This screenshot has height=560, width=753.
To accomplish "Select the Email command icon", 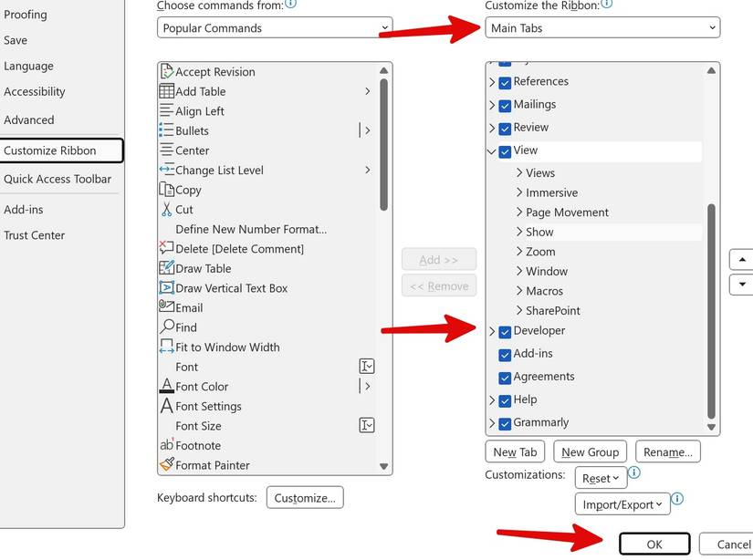I will point(166,306).
